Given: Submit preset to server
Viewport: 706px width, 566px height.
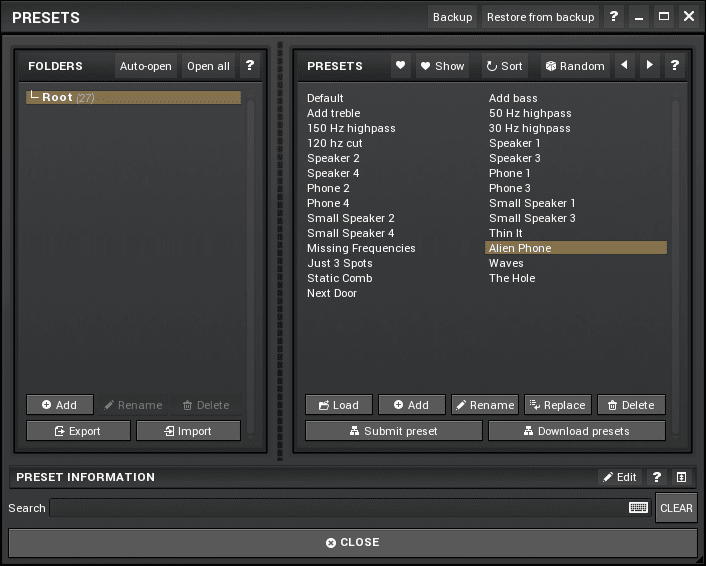Looking at the screenshot, I should coord(394,431).
